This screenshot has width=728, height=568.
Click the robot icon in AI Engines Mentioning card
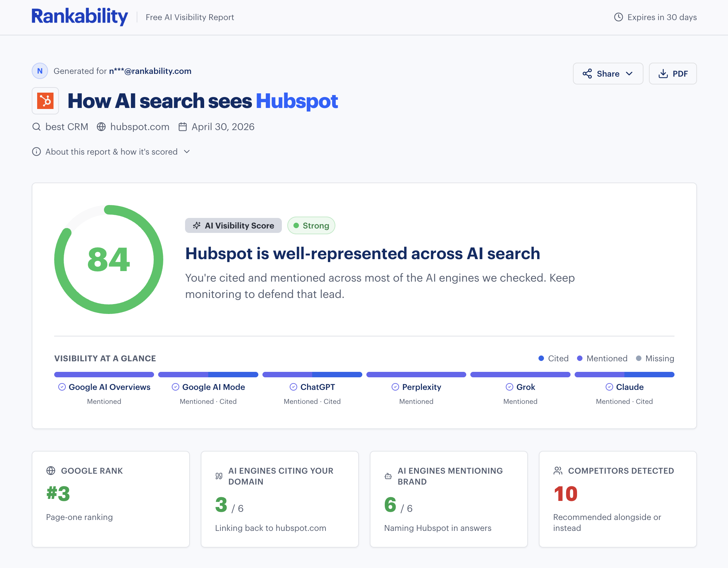click(388, 476)
